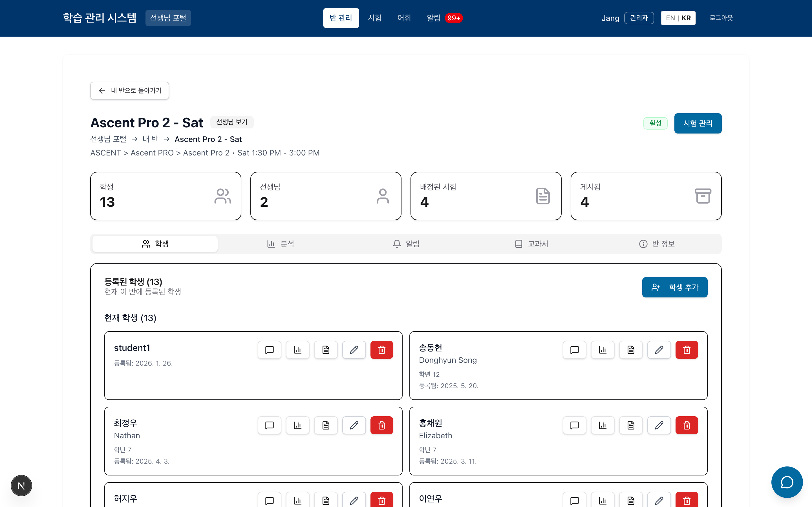Remove 송동현 using the trash button
Image resolution: width=812 pixels, height=507 pixels.
(x=687, y=350)
